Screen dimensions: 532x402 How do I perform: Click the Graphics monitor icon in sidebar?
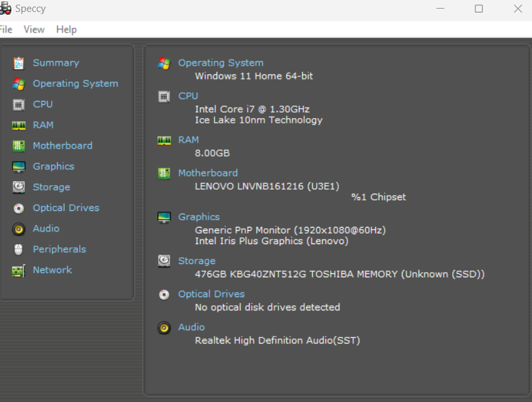click(19, 167)
